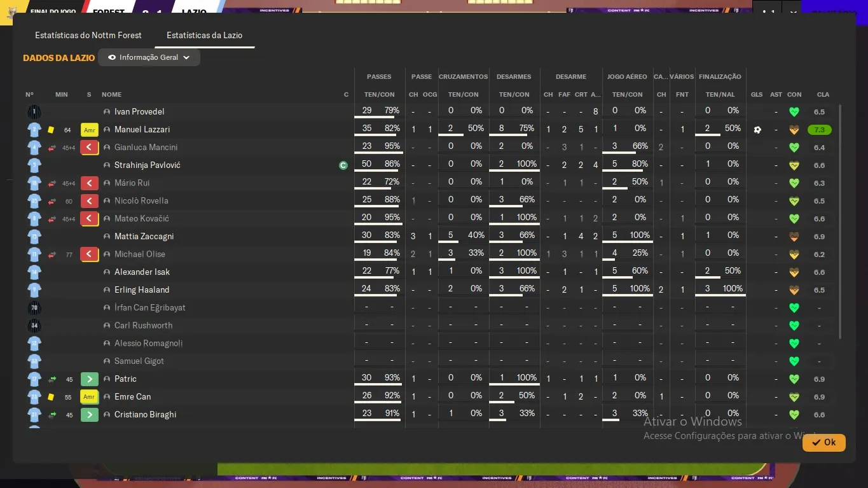Sort by GLS goals column header

pyautogui.click(x=757, y=95)
